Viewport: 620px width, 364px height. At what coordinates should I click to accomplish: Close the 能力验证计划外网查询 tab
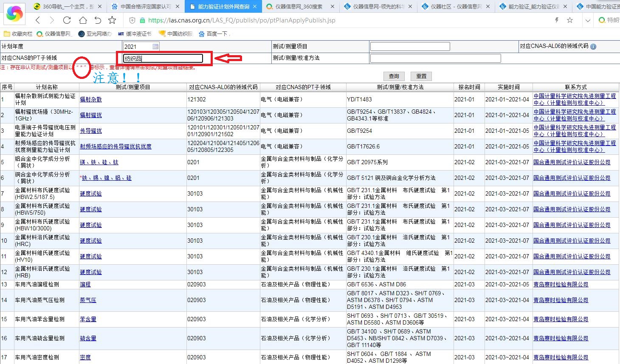pos(255,6)
